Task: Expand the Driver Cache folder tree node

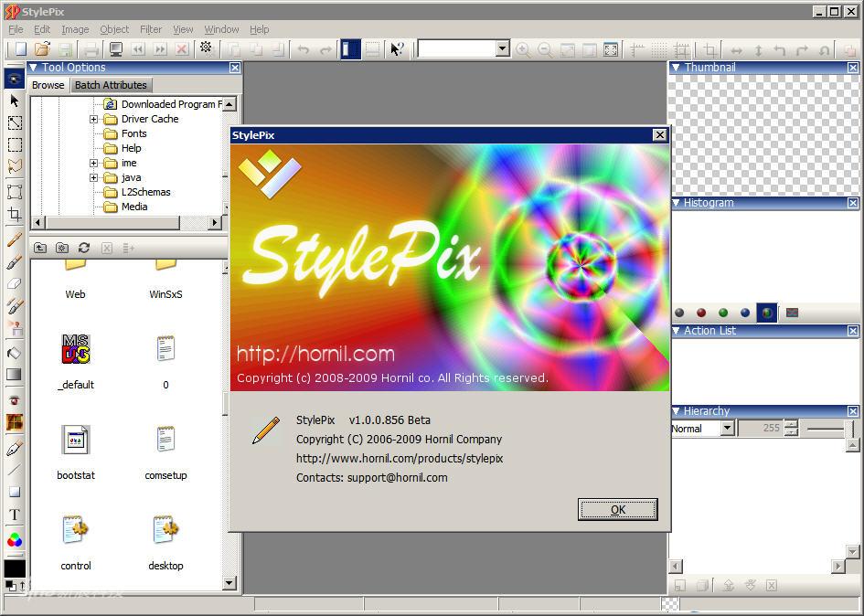Action: 93,119
